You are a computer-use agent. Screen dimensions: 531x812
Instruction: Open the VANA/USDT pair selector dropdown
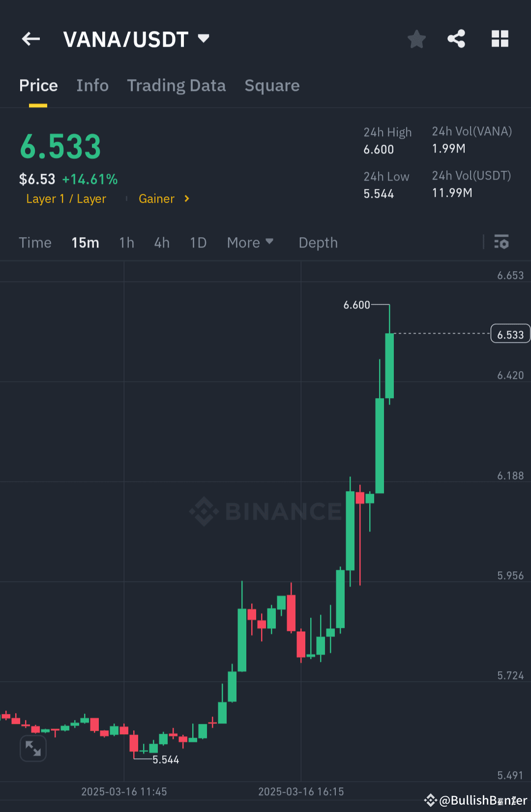(x=203, y=38)
